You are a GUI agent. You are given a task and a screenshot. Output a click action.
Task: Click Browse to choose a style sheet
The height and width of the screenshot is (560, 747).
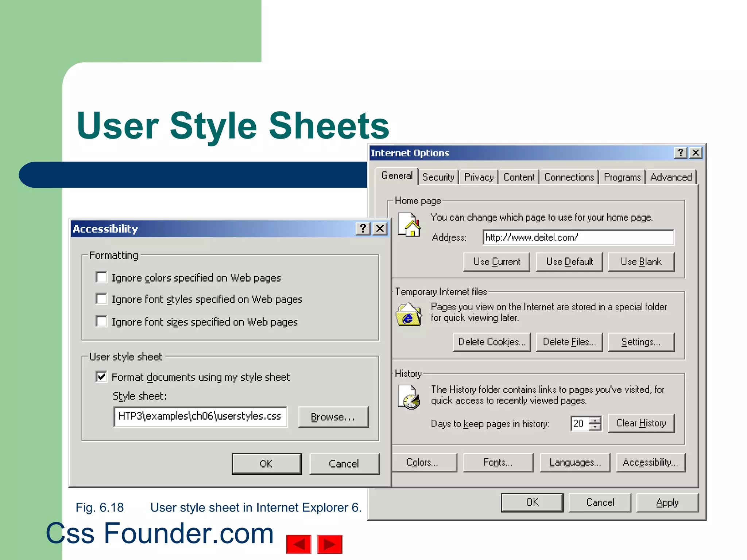[x=333, y=417]
